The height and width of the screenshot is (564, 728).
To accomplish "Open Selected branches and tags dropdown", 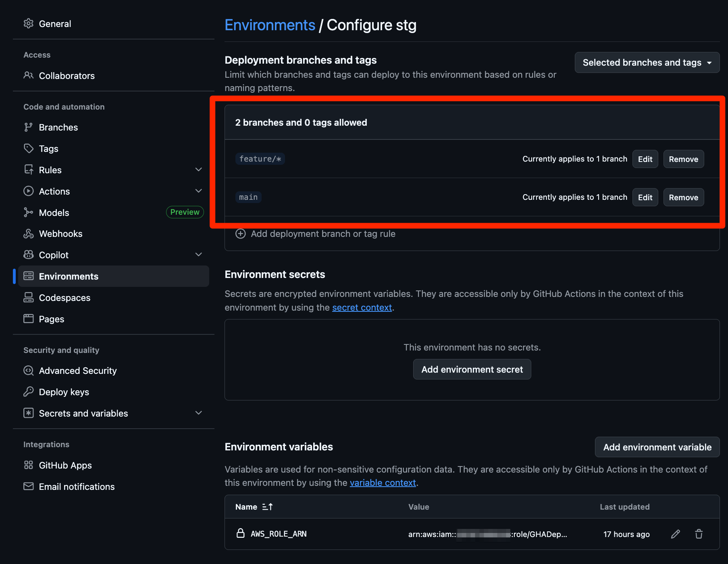I will pyautogui.click(x=647, y=62).
